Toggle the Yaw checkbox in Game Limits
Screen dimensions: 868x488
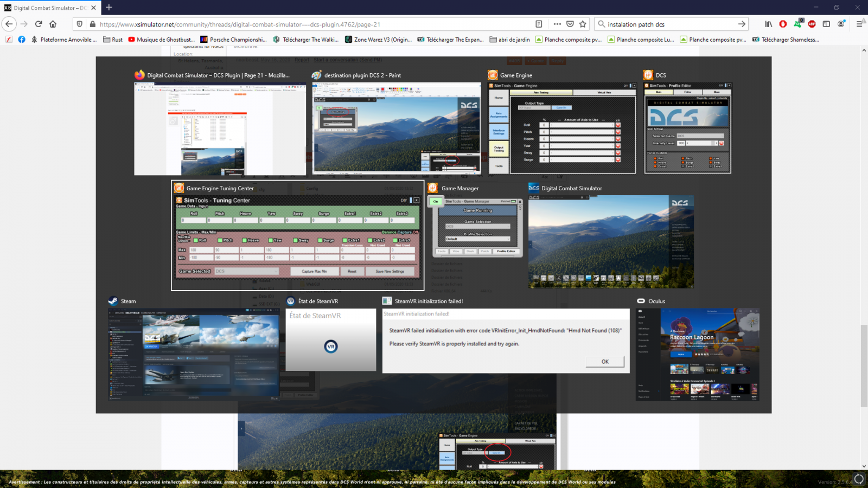(x=271, y=240)
